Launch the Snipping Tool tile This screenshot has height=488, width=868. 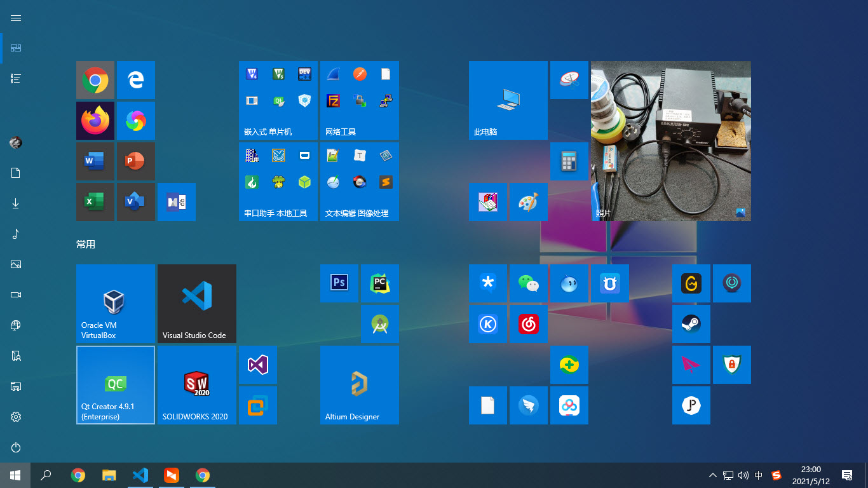tap(569, 80)
